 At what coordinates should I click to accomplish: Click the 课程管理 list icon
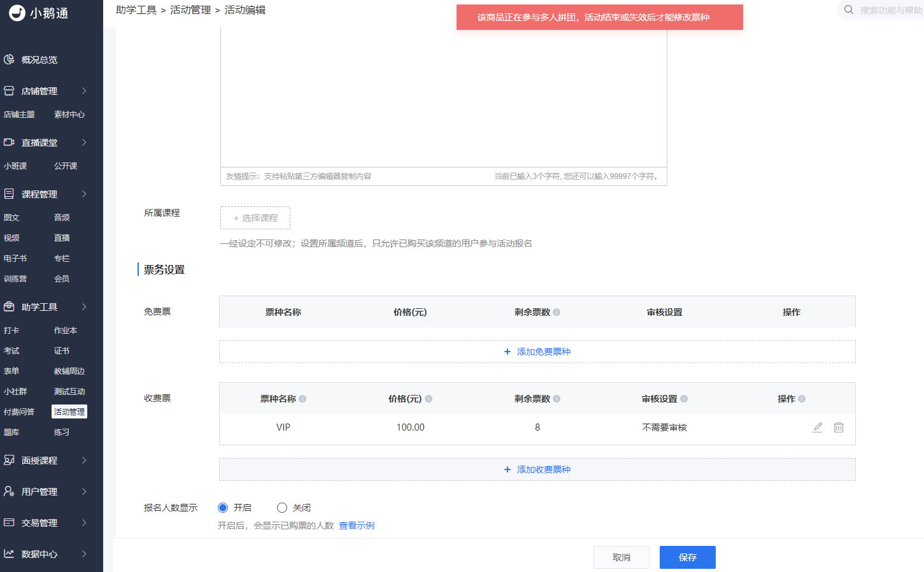pos(9,194)
